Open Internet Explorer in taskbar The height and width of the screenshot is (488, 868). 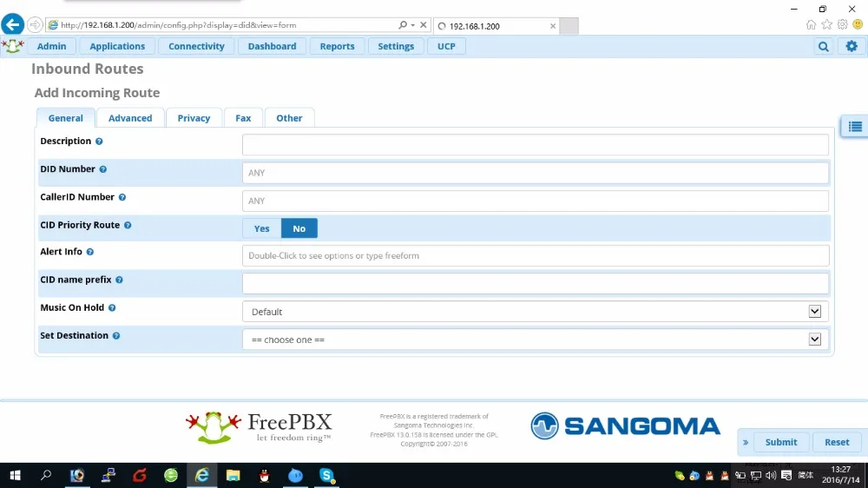pyautogui.click(x=202, y=475)
